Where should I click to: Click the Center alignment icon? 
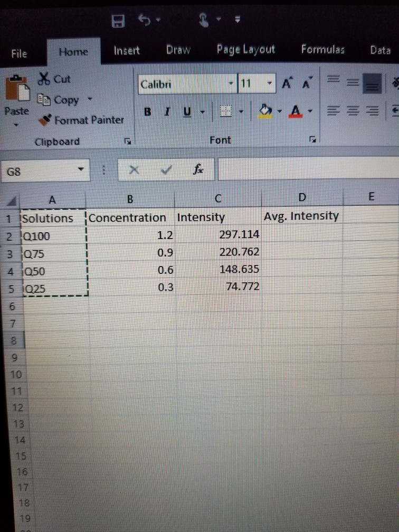tap(353, 111)
